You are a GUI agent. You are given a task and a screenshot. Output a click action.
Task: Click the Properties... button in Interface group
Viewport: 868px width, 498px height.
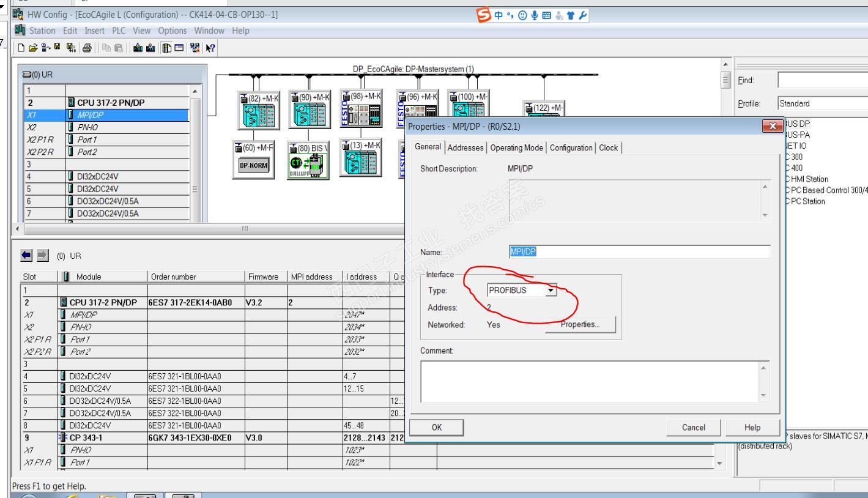point(581,324)
